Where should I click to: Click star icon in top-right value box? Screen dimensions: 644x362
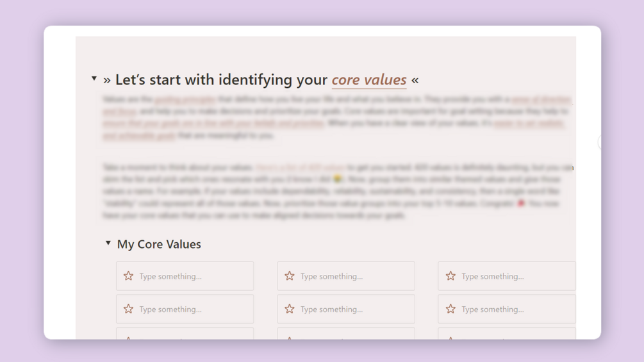pos(450,276)
